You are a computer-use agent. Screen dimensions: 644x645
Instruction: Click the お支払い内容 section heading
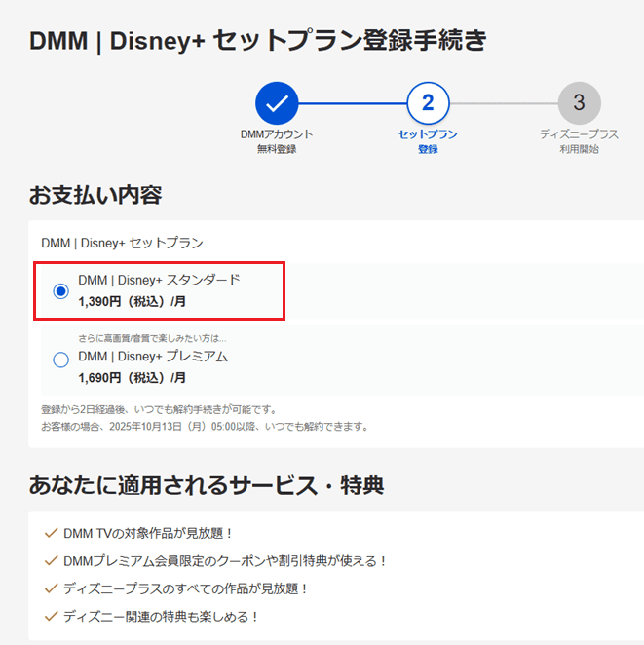(x=95, y=194)
